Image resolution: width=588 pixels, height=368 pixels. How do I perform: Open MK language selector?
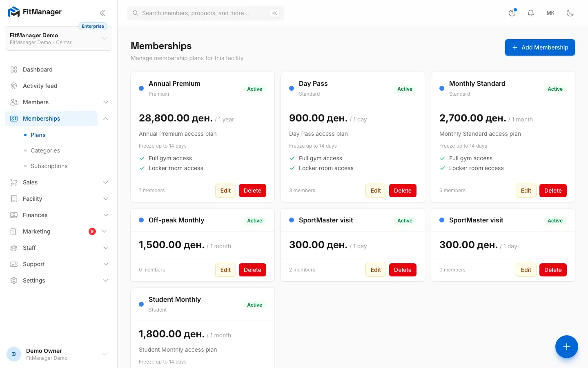tap(550, 13)
